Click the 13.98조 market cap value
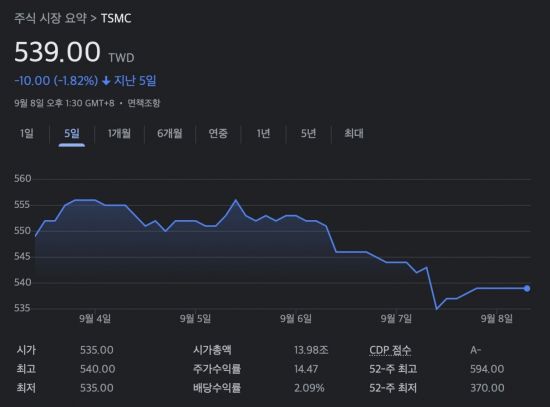 (x=311, y=350)
